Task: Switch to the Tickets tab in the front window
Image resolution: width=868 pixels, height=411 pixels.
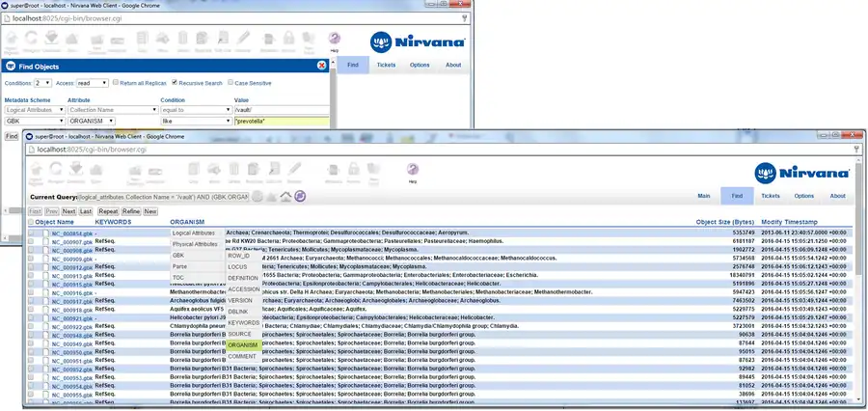Action: pyautogui.click(x=771, y=196)
